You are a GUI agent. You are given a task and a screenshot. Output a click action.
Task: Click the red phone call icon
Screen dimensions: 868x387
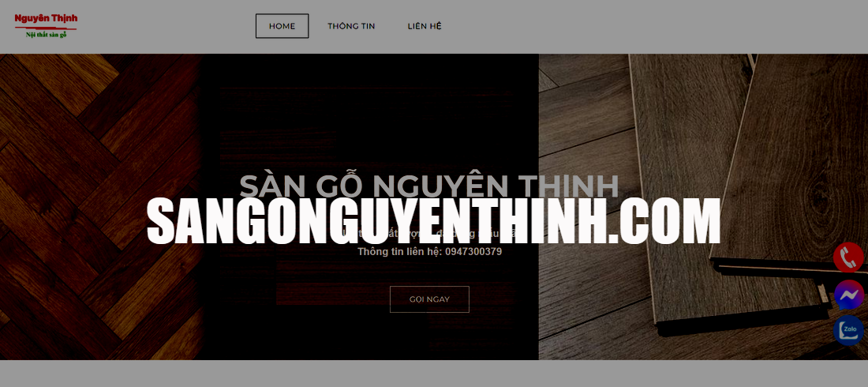849,257
